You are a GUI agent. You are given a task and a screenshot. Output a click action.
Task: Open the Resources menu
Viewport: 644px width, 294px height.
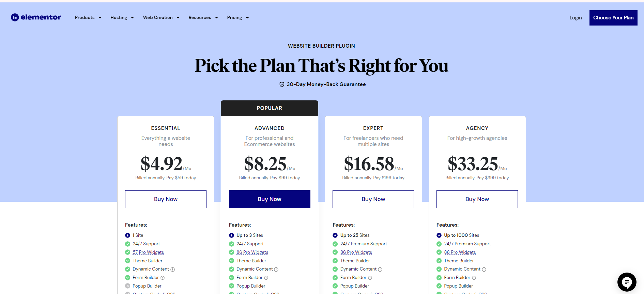(x=203, y=18)
